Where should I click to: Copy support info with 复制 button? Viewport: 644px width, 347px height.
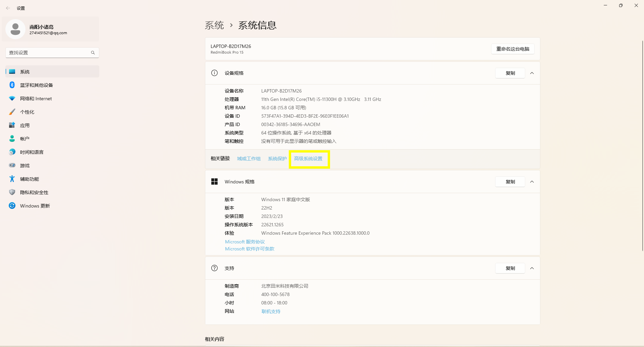click(510, 268)
